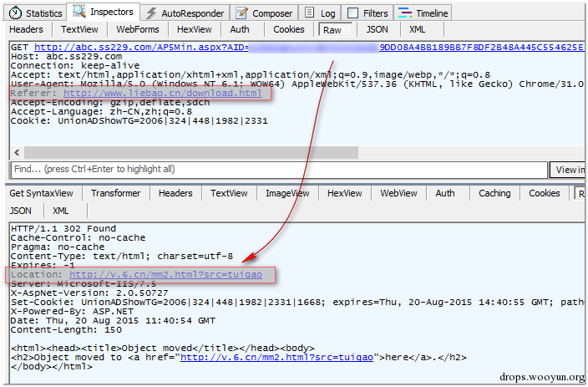Follow the liebao.cn Referer link
The height and width of the screenshot is (387, 588).
(162, 93)
